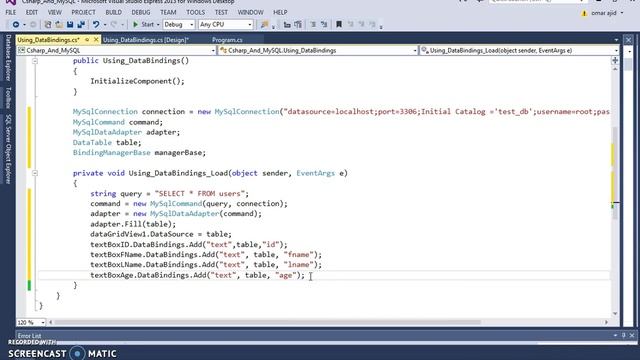Collapse the Using_DataBindings_Load method block

tap(35, 173)
